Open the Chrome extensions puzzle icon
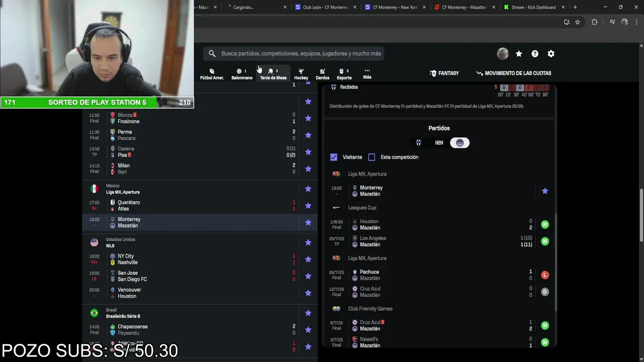The height and width of the screenshot is (362, 644). coord(594,22)
